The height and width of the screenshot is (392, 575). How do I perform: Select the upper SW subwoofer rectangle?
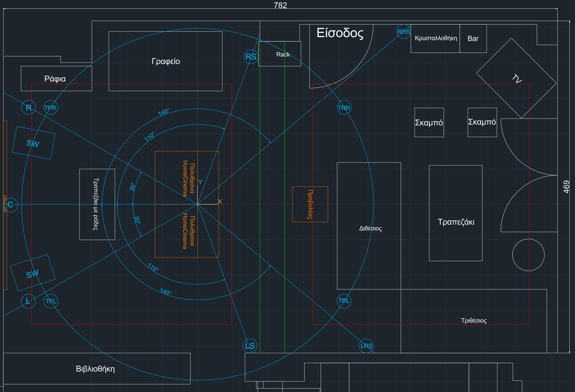coord(33,143)
